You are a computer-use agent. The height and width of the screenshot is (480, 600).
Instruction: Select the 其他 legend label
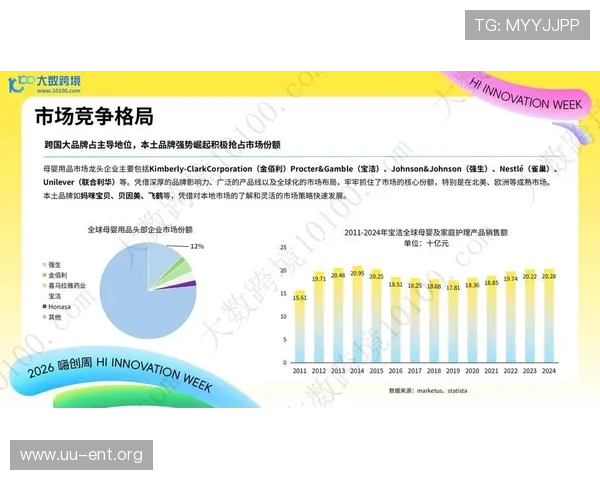pos(55,317)
